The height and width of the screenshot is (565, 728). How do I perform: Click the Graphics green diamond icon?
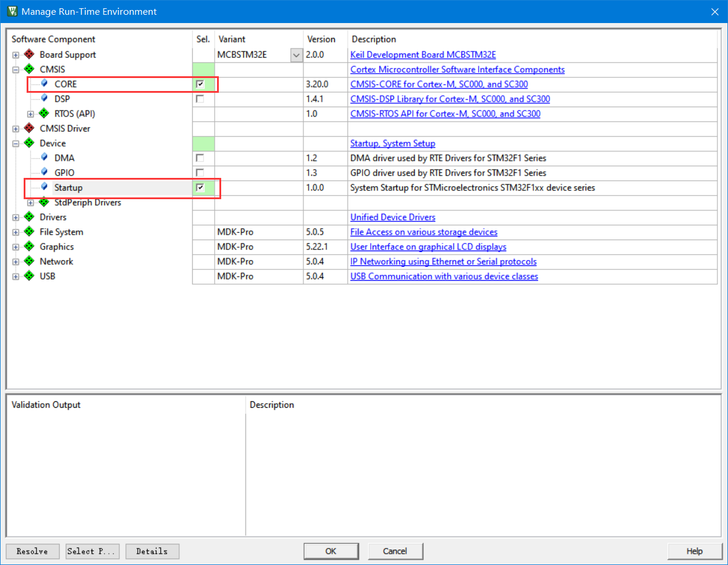coord(30,246)
